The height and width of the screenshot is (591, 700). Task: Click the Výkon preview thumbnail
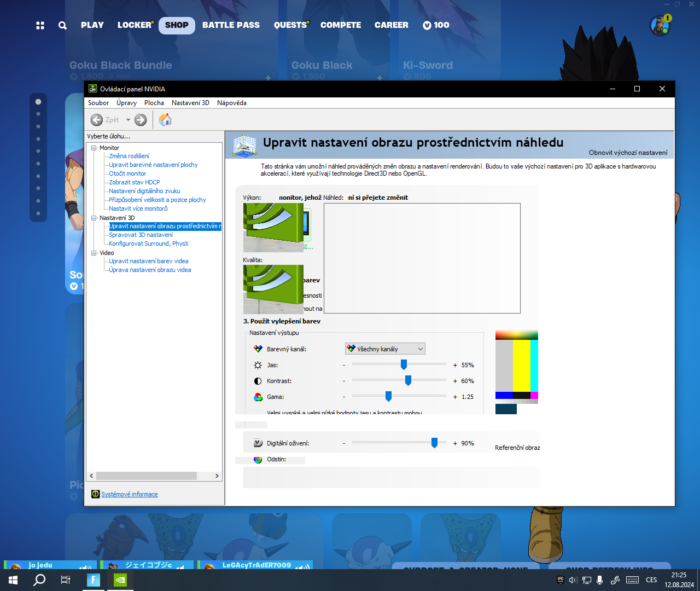click(273, 228)
